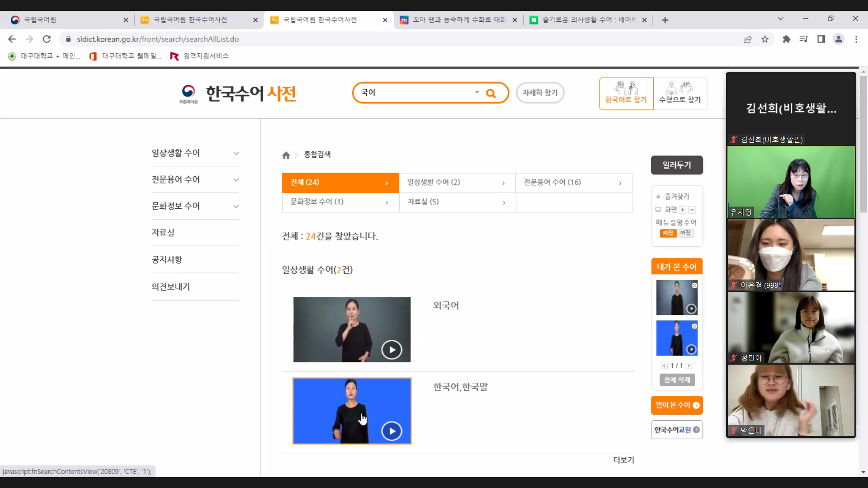Click the home icon in breadcrumb
This screenshot has height=488, width=868.
click(286, 155)
